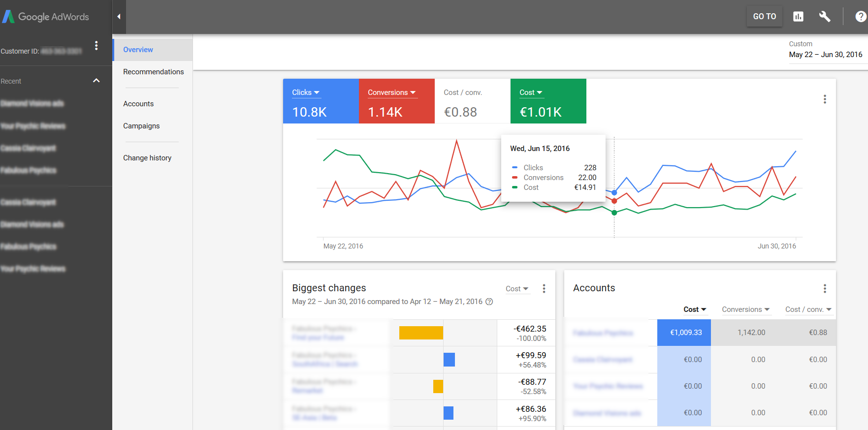Open Biggest changes card three-dot menu
Screen dimensions: 868x430
[544, 289]
